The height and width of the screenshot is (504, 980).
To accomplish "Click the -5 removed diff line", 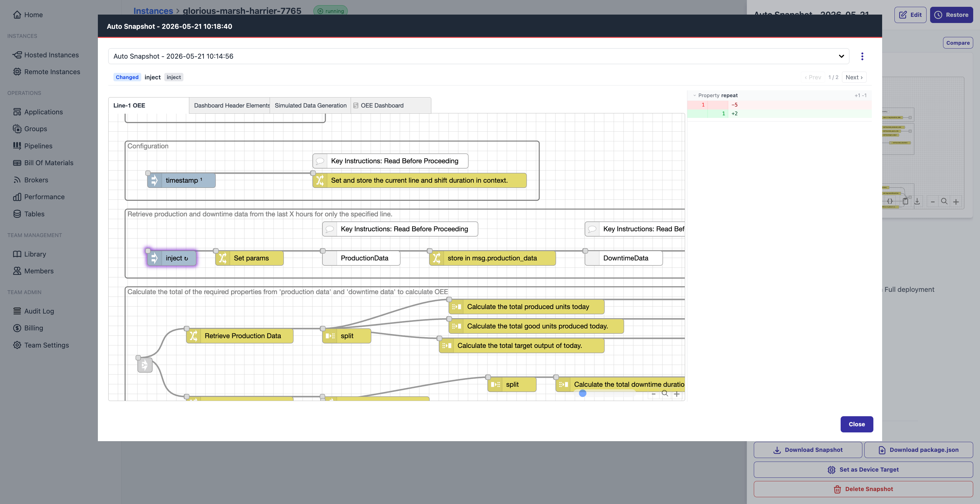I will point(779,105).
